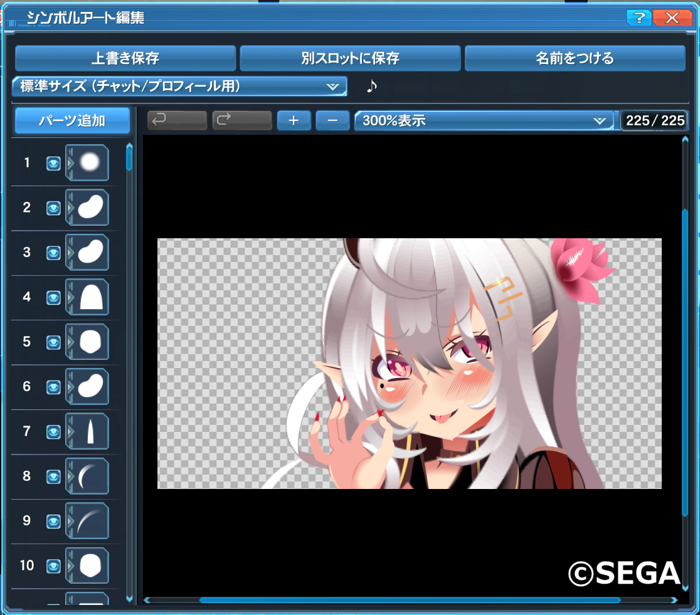Click canvas scroll-right arrow

pyautogui.click(x=674, y=601)
